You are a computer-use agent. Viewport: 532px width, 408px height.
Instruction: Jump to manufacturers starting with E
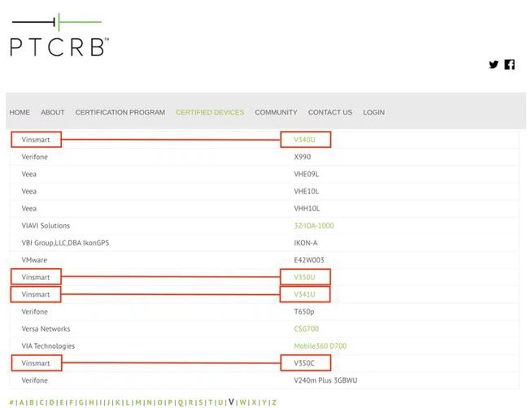click(x=61, y=402)
